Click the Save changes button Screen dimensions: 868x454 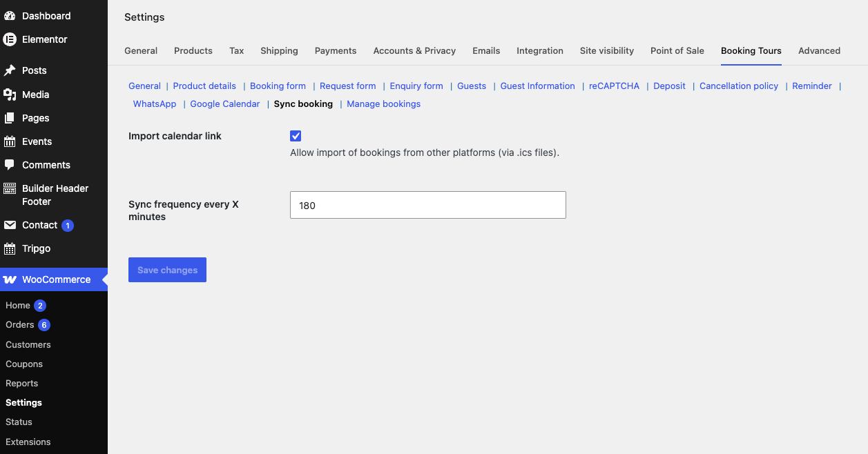(167, 270)
